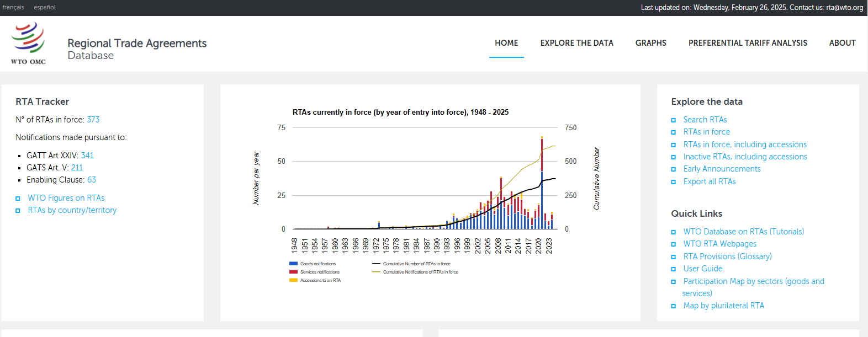The height and width of the screenshot is (337, 868).
Task: Switch language to français
Action: pos(13,7)
